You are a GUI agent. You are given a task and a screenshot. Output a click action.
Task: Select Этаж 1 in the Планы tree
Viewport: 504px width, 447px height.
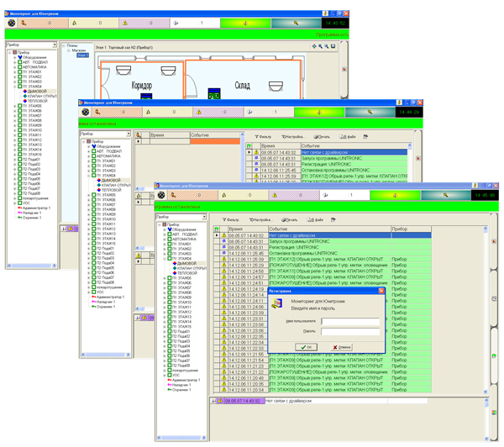(81, 54)
